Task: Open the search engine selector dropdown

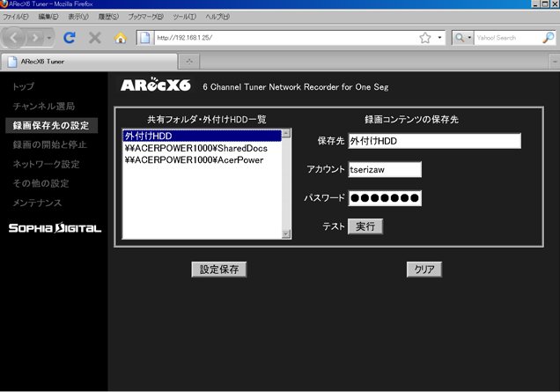Action: 463,38
